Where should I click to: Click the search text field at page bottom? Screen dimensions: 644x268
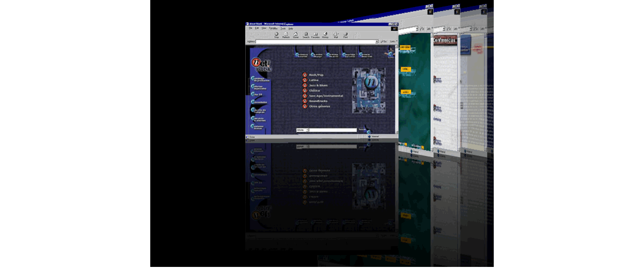click(x=333, y=130)
